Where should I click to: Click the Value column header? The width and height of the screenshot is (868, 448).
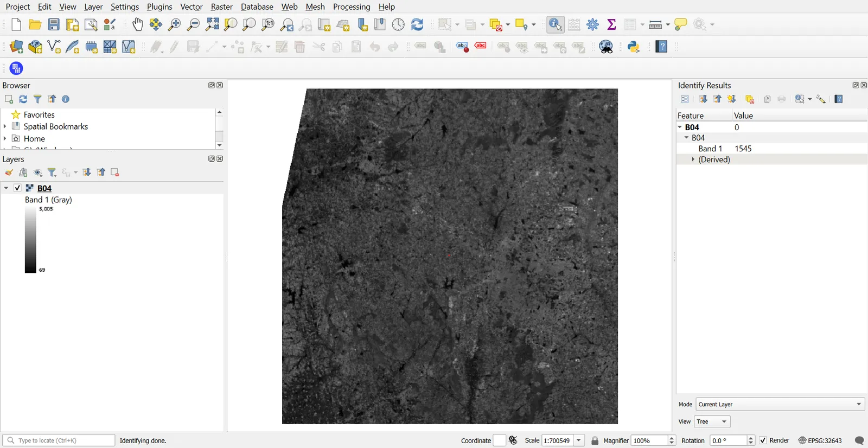800,116
